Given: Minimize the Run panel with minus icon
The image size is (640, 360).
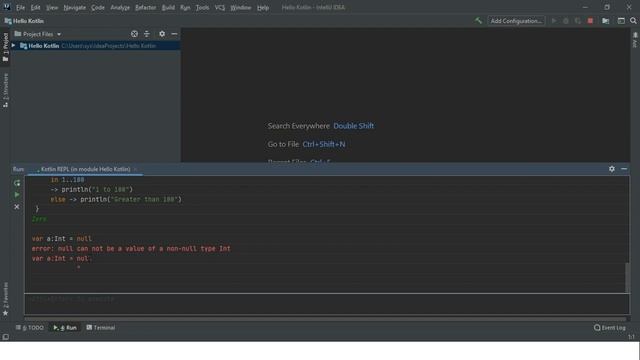Looking at the screenshot, I should click(624, 169).
